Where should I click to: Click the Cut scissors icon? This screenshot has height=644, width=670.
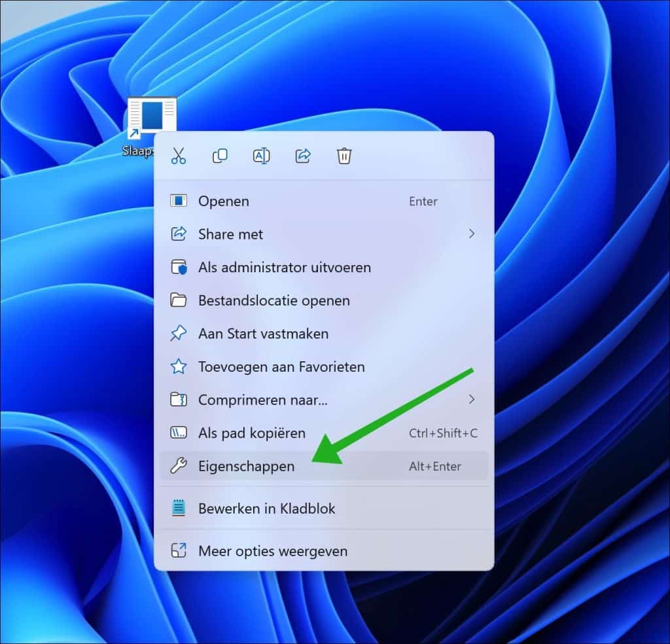pos(178,156)
